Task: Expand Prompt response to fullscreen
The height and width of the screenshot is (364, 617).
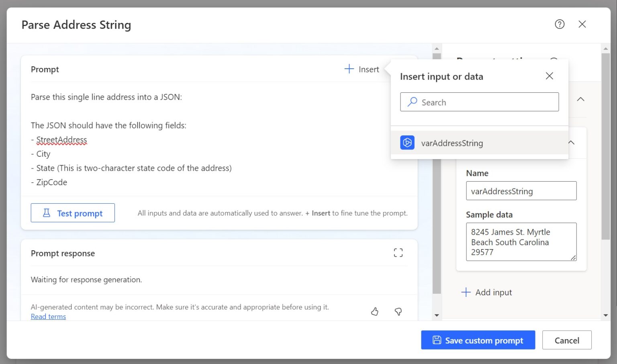Action: (398, 252)
